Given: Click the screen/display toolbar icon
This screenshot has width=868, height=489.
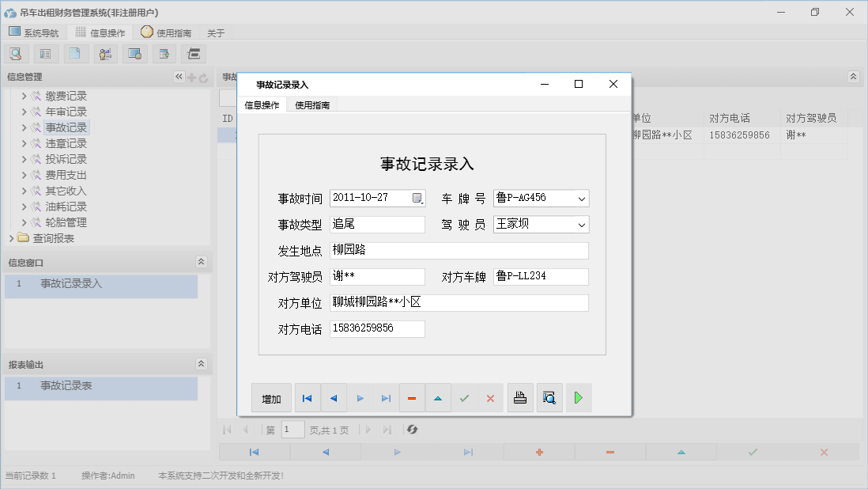Looking at the screenshot, I should pyautogui.click(x=134, y=53).
